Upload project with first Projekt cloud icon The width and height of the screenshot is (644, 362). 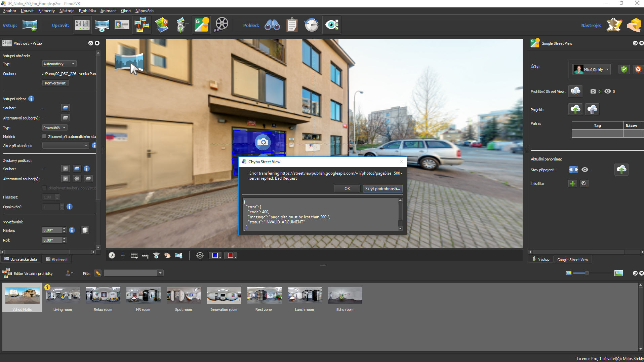(x=575, y=109)
